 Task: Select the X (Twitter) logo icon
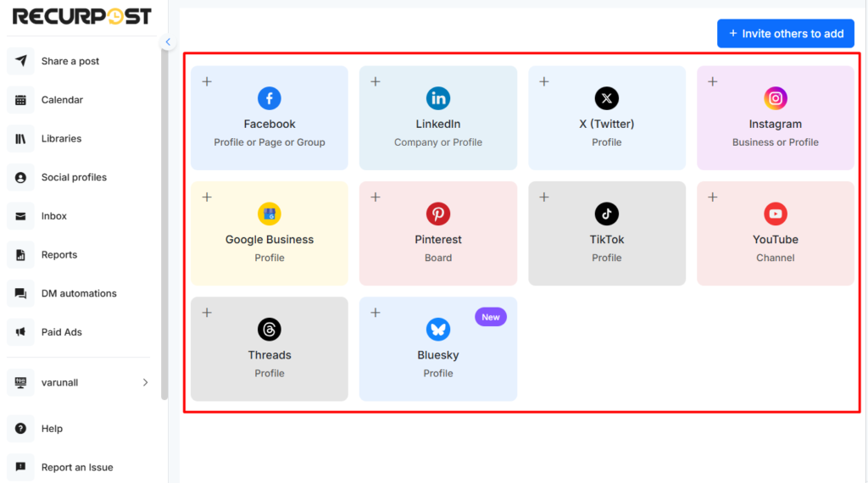point(607,98)
